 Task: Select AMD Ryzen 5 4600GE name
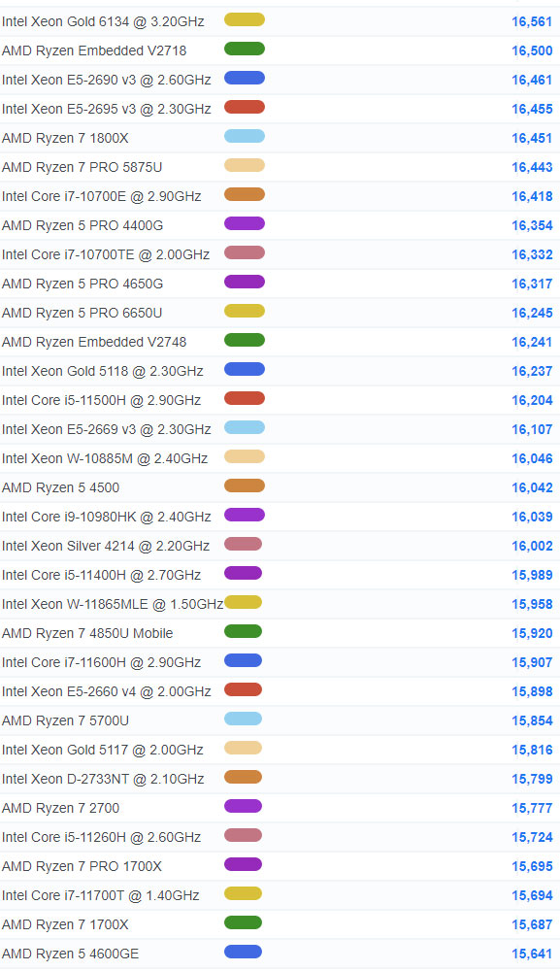point(70,954)
